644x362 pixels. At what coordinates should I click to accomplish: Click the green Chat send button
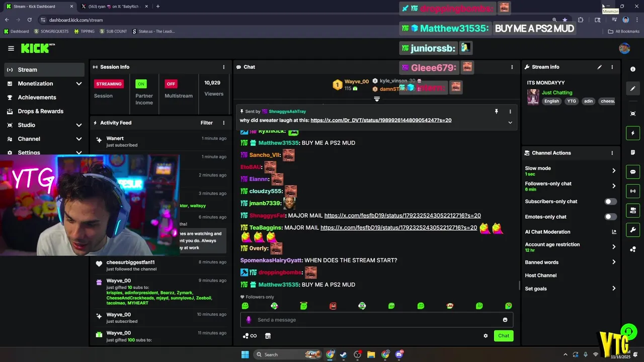click(504, 336)
